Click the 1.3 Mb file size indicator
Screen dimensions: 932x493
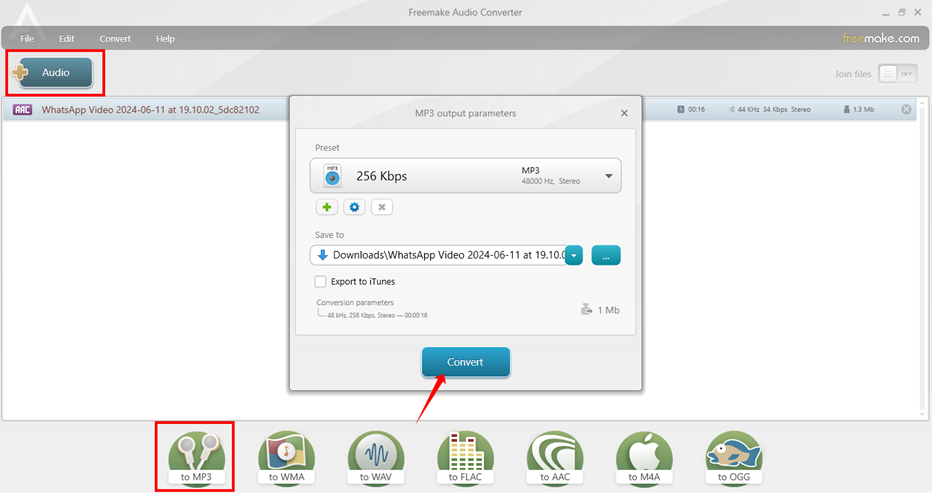pos(859,109)
